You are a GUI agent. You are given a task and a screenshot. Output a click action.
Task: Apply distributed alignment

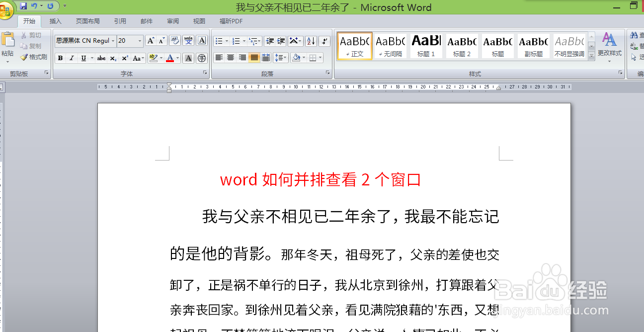266,58
